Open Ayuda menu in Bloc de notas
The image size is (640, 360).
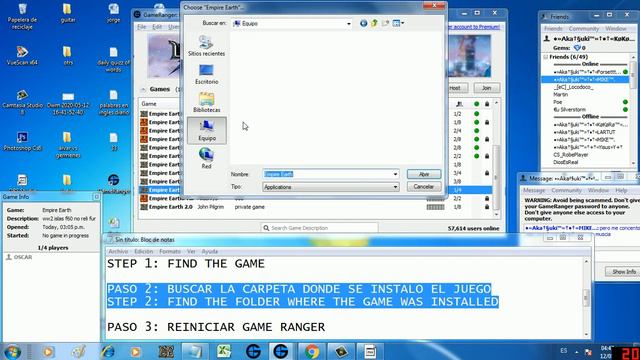pyautogui.click(x=209, y=251)
